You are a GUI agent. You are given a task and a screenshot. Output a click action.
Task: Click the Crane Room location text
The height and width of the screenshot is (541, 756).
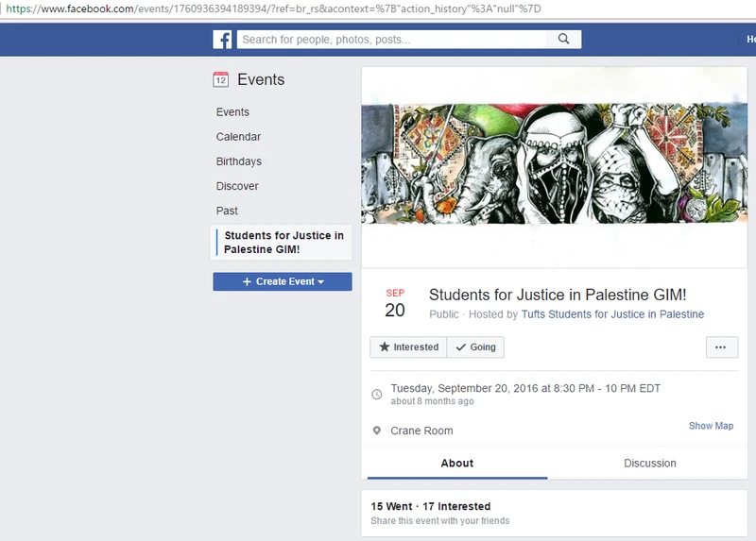(421, 431)
